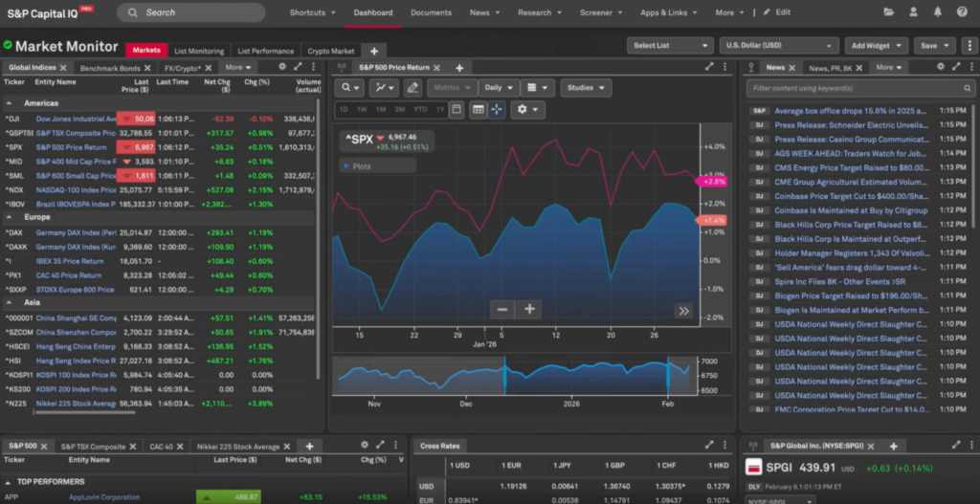Open the Global Indices widget kebab menu

click(313, 67)
